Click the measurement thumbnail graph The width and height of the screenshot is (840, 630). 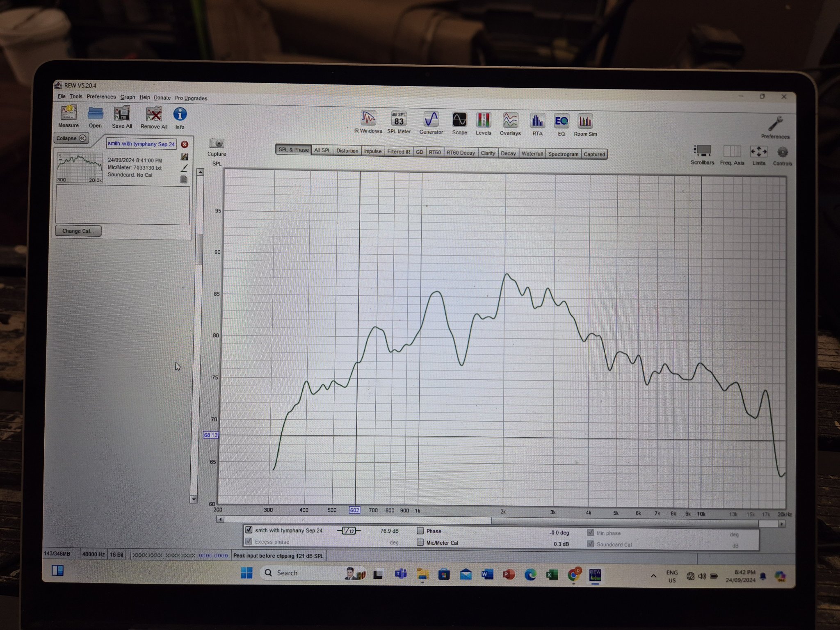coord(80,168)
